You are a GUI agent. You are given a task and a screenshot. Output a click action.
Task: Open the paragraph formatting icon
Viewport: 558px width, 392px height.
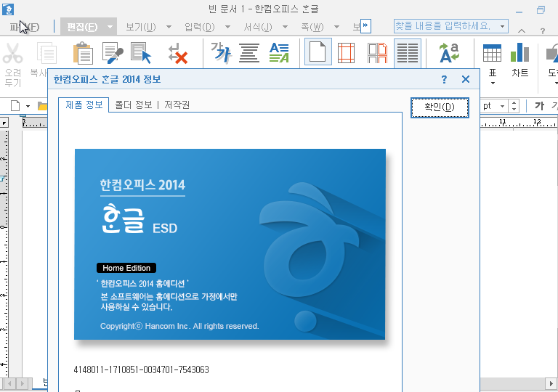tap(249, 53)
